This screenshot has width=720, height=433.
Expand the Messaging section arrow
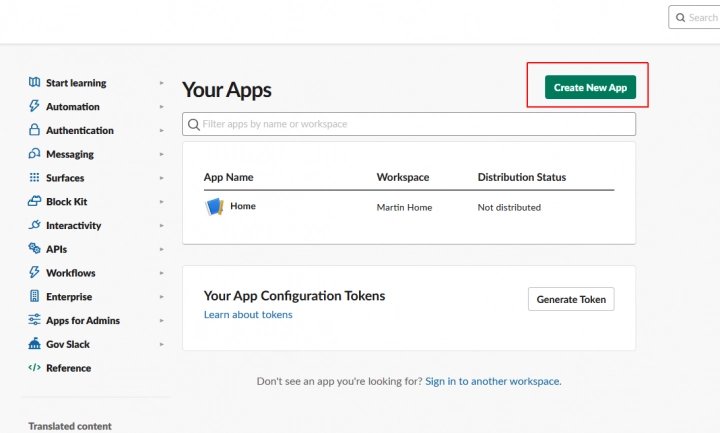coord(162,154)
